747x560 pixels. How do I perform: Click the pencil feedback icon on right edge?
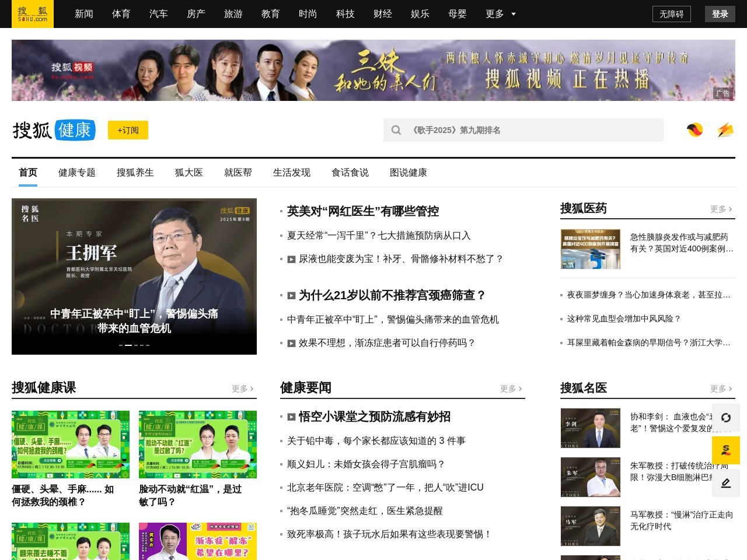pyautogui.click(x=725, y=483)
